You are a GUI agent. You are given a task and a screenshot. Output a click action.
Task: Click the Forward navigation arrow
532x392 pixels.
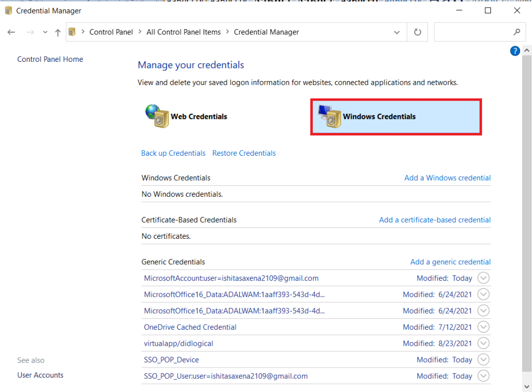coord(30,32)
